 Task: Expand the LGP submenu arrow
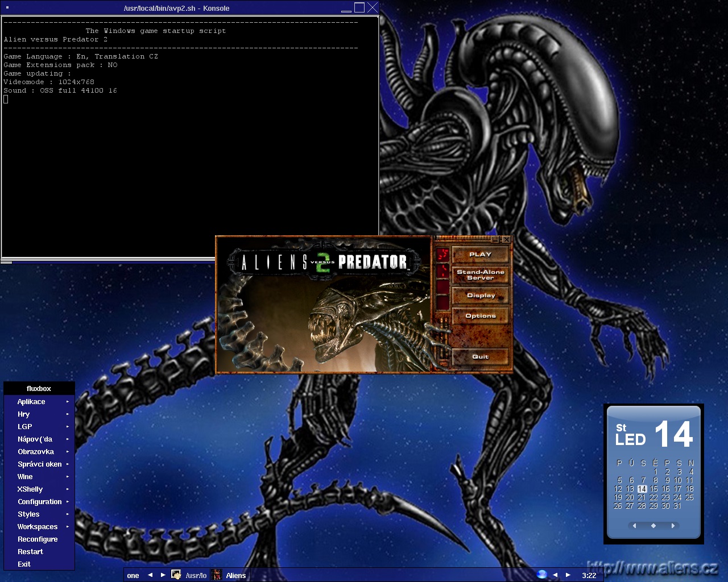pyautogui.click(x=67, y=427)
